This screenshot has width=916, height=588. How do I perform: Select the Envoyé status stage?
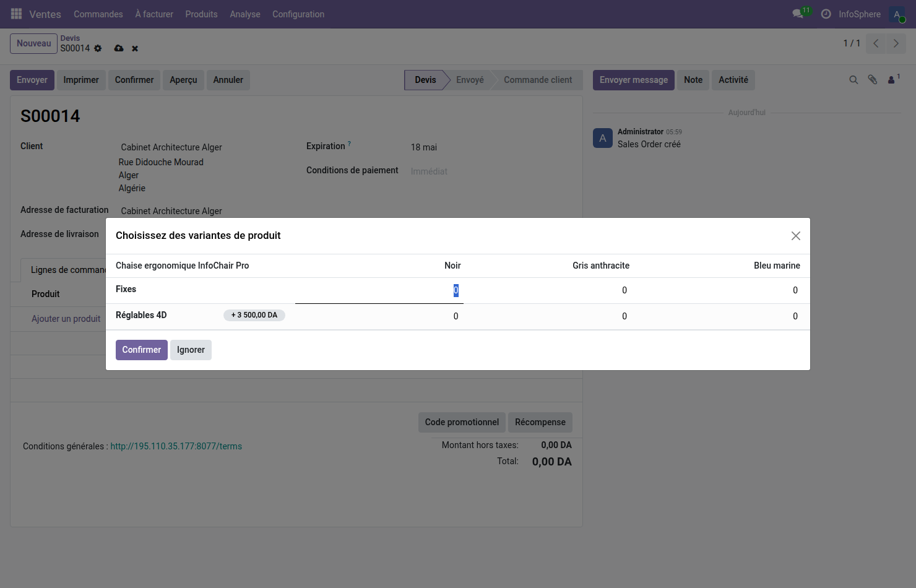click(x=470, y=80)
